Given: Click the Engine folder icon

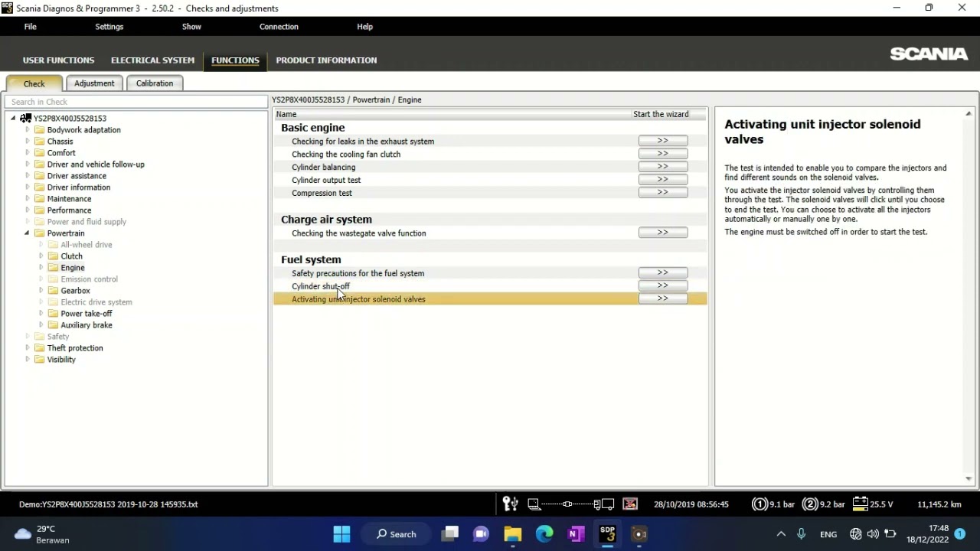Looking at the screenshot, I should pos(54,268).
